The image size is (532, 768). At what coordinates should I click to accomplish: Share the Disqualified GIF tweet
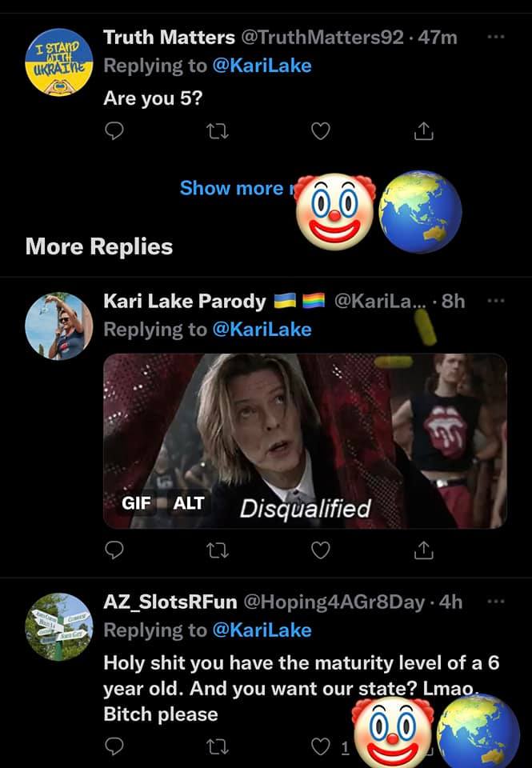coord(424,550)
